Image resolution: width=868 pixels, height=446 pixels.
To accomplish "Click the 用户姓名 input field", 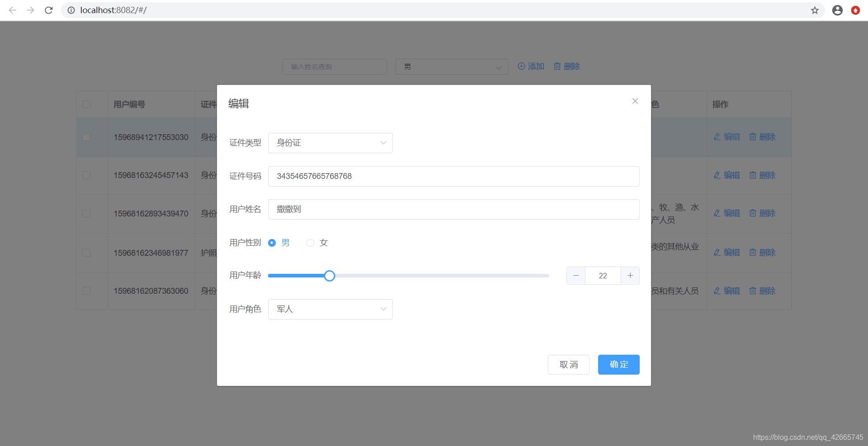I will [454, 209].
